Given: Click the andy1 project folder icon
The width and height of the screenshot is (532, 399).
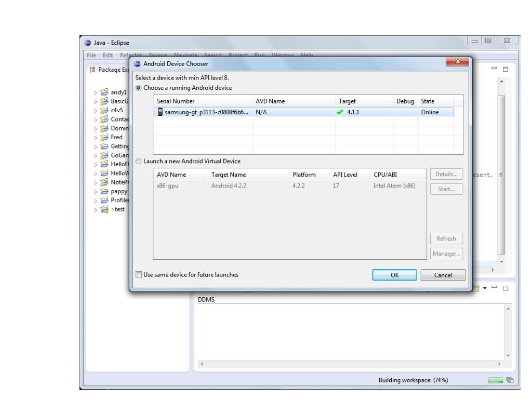Looking at the screenshot, I should pos(104,92).
